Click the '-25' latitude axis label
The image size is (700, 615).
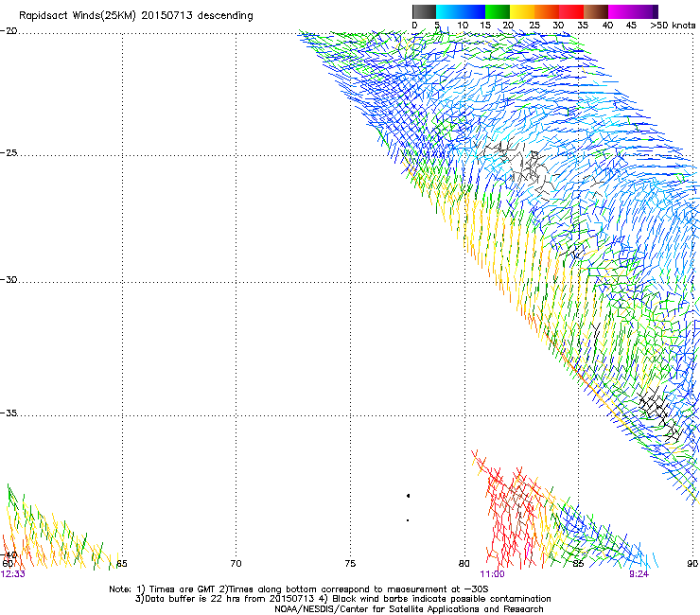click(x=9, y=152)
